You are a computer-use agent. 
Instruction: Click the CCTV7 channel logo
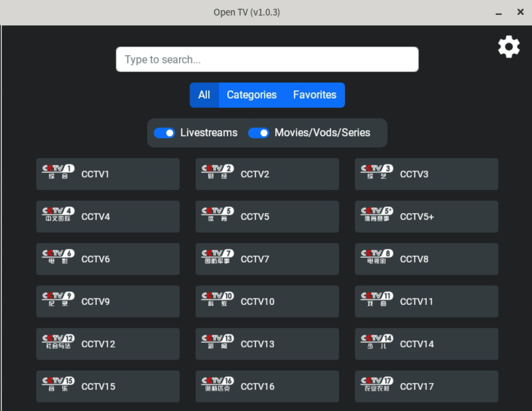218,257
